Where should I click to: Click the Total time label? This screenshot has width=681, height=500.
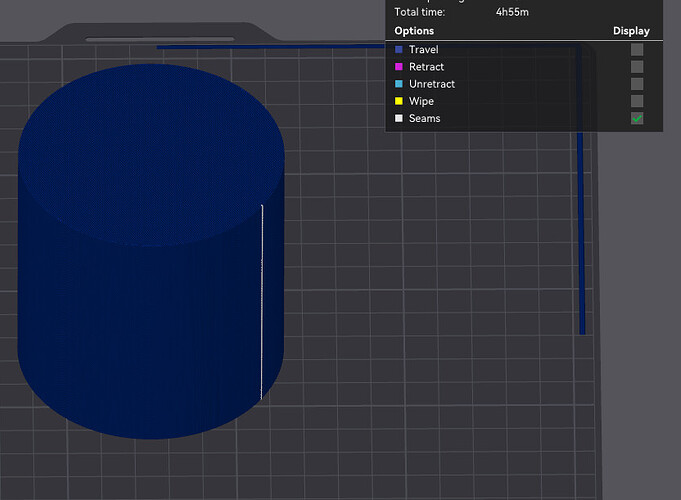(x=420, y=12)
